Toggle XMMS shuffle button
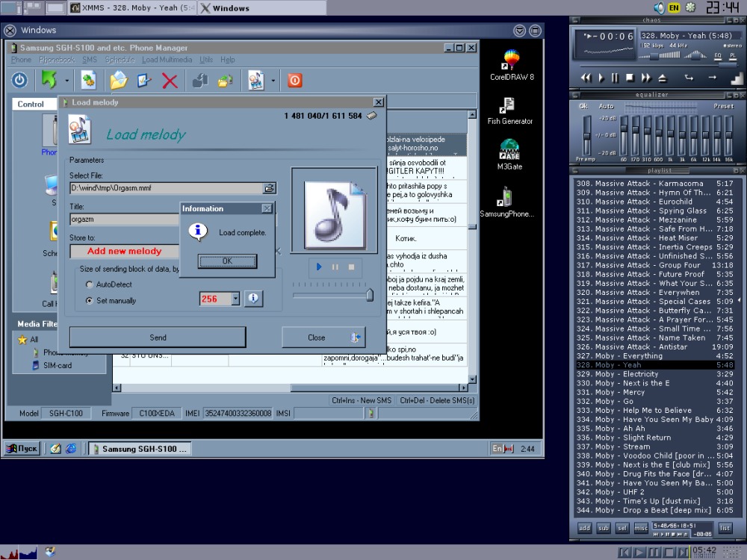Image resolution: width=747 pixels, height=560 pixels. pyautogui.click(x=689, y=77)
